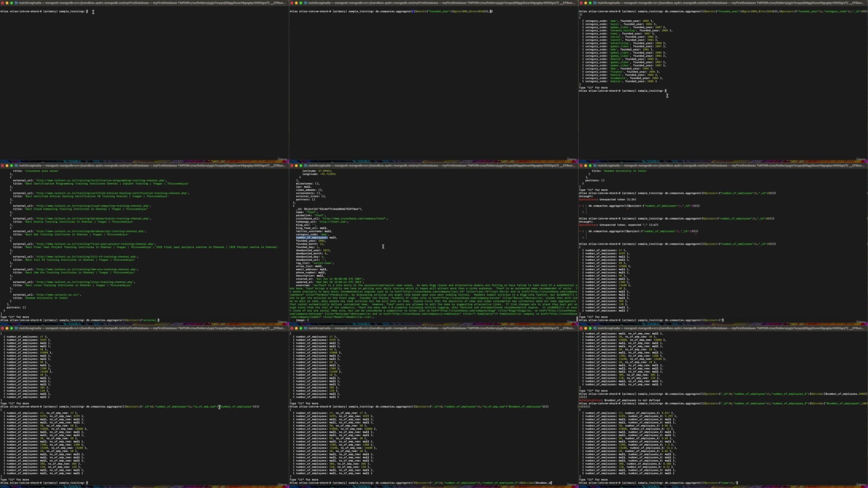Click the folder proxy icon of the empty terminal window
Image resolution: width=868 pixels, height=488 pixels.
pos(16,3)
